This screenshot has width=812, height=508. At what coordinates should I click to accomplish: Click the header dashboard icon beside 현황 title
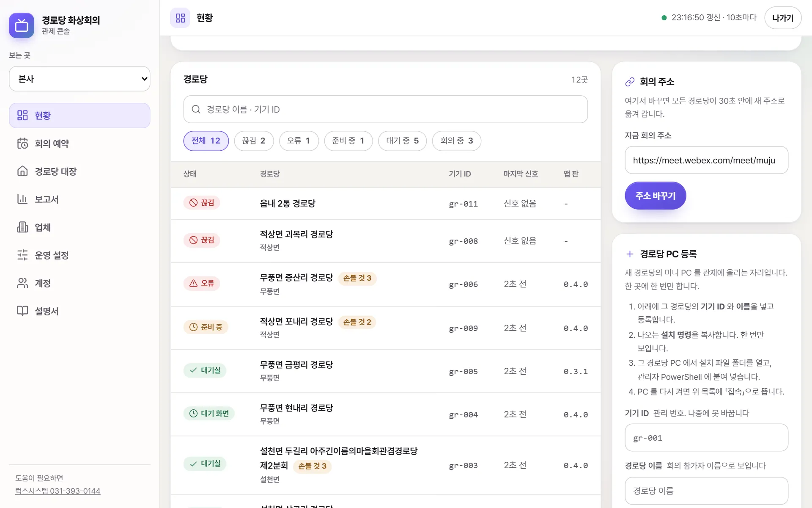tap(181, 18)
